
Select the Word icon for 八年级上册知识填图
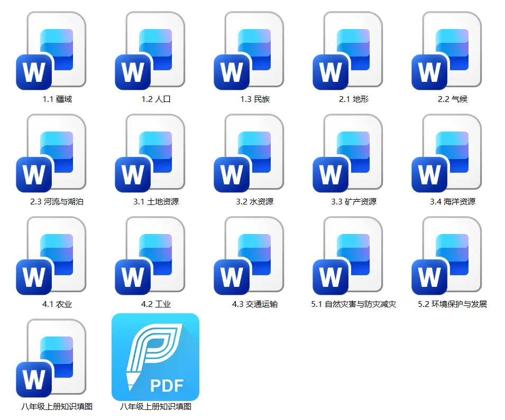tap(51, 358)
